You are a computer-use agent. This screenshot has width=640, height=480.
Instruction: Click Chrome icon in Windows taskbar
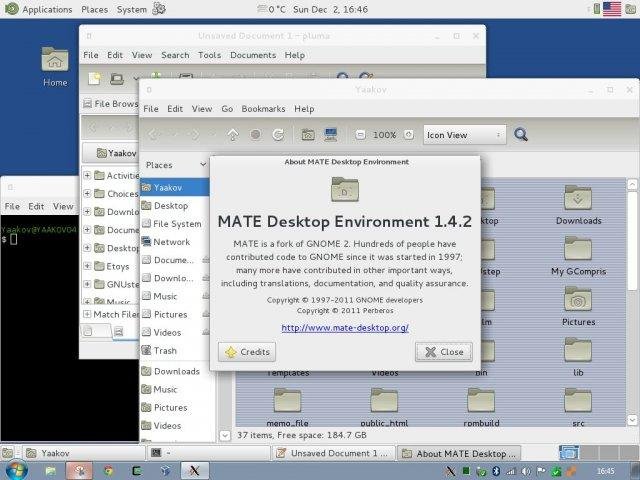pyautogui.click(x=109, y=471)
